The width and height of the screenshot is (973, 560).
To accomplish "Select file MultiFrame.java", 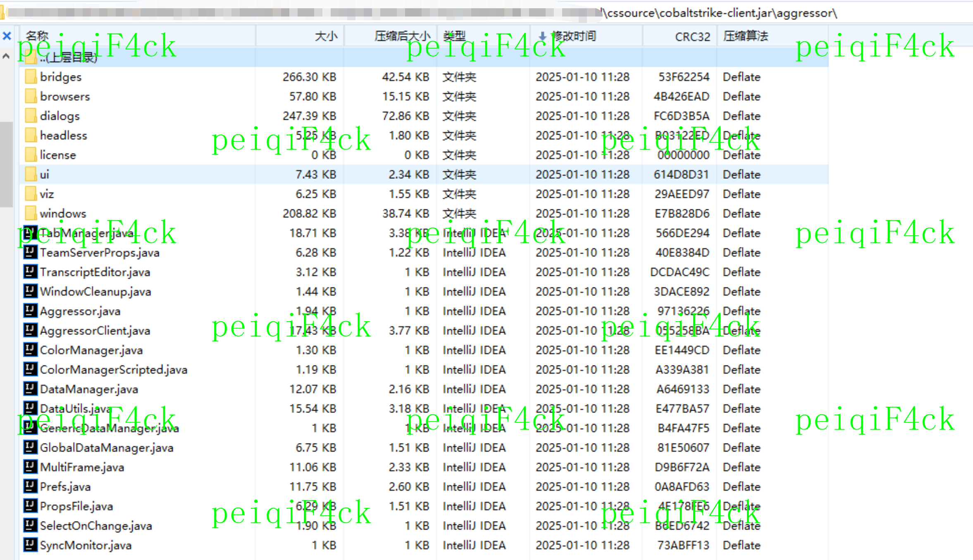I will [x=82, y=467].
